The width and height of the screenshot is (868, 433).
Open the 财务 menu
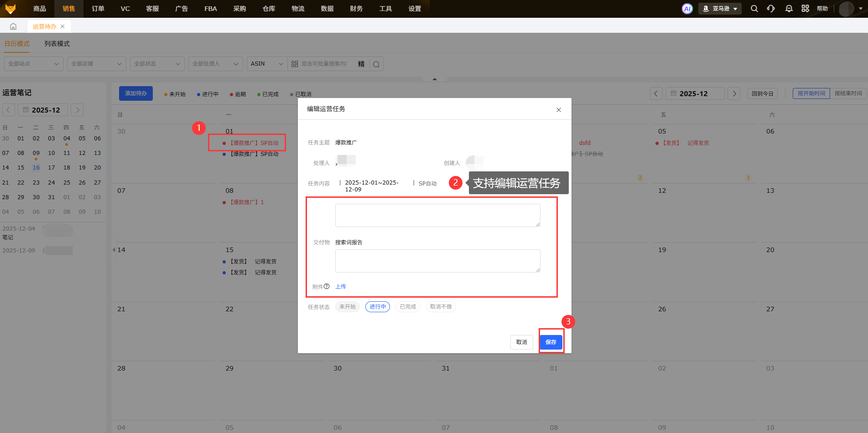click(356, 9)
